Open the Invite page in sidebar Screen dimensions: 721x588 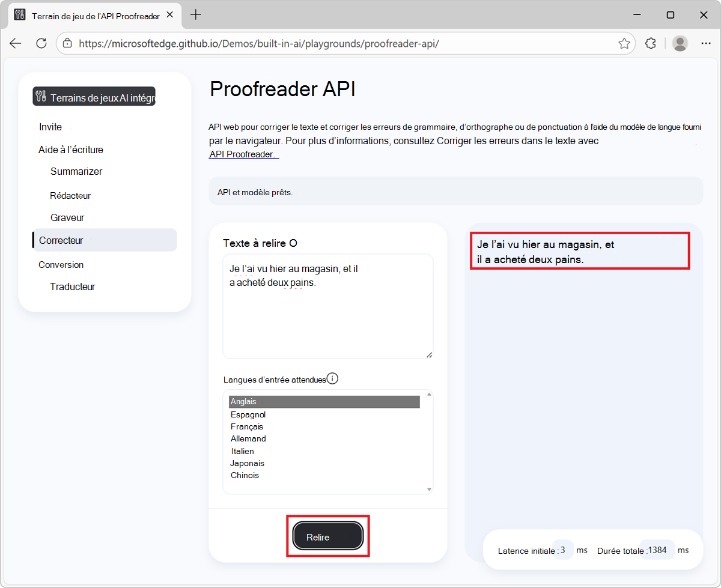(x=50, y=127)
